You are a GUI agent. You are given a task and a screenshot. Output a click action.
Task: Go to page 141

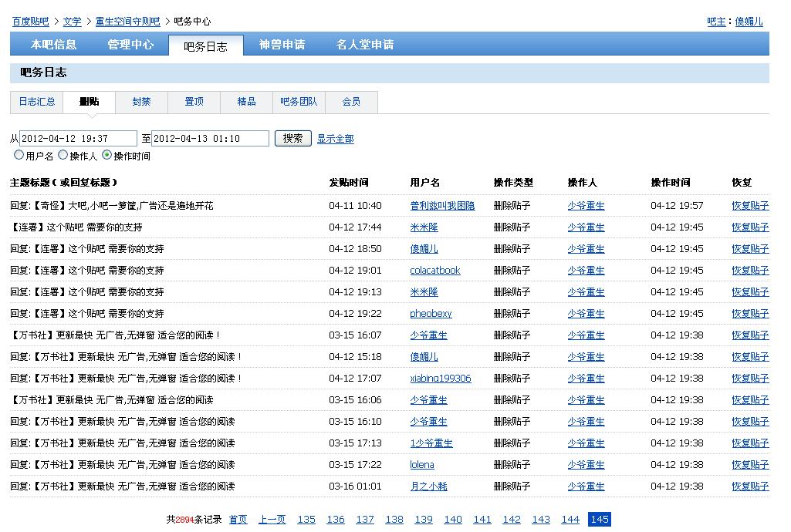coord(482,520)
